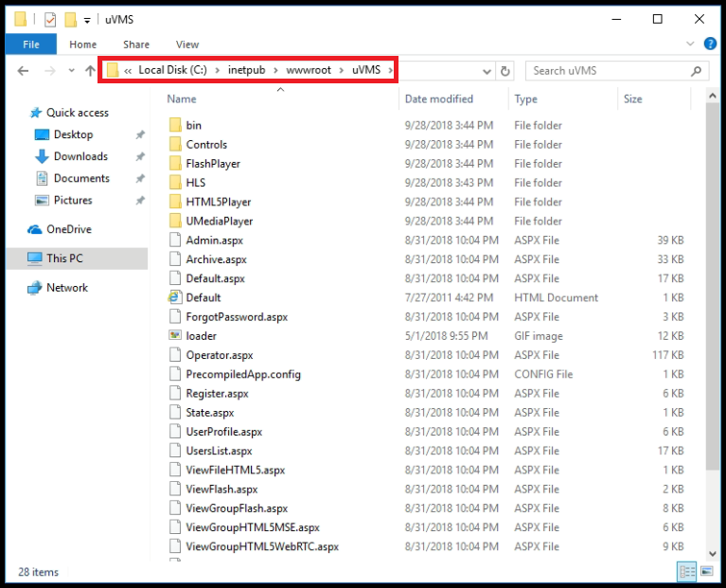This screenshot has width=726, height=588.
Task: Click Local Disk (C:) in the address path
Action: coord(172,70)
